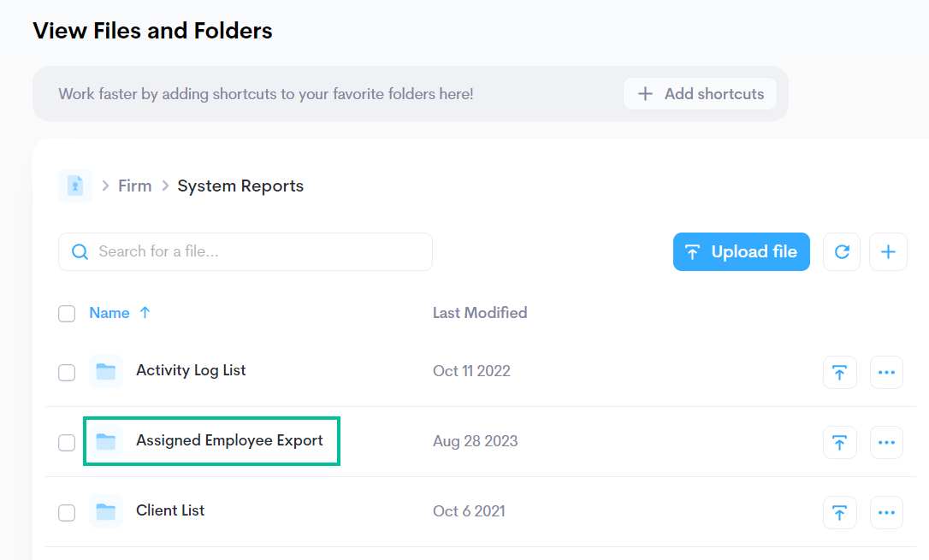
Task: Refresh the file list
Action: (842, 251)
